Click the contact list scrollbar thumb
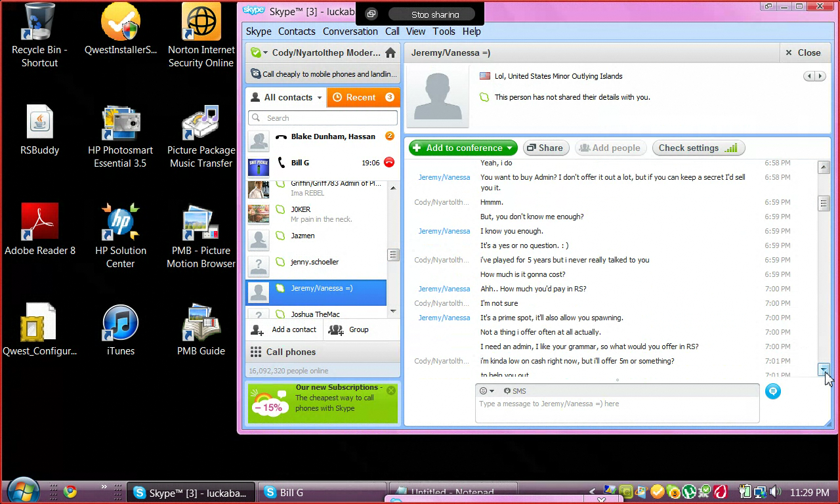The height and width of the screenshot is (504, 840). (393, 255)
